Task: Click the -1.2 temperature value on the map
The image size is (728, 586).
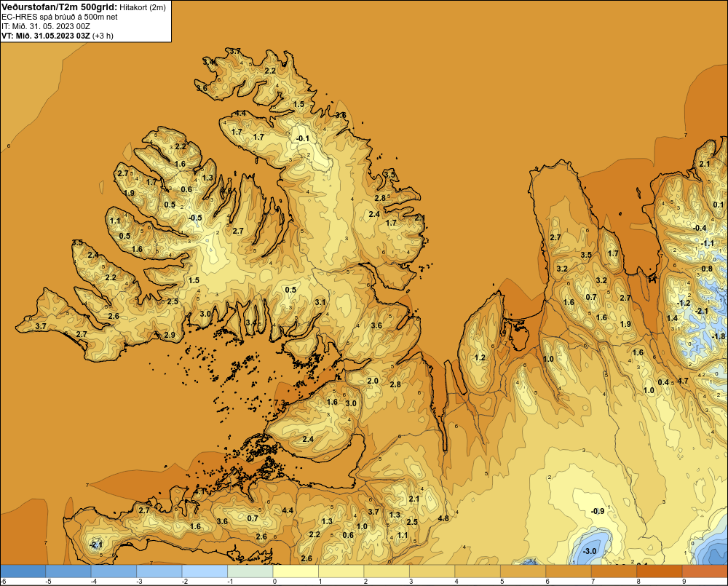Action: point(684,304)
